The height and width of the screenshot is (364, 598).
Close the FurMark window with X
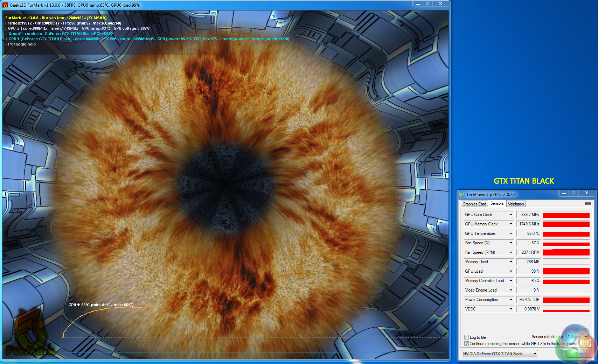(440, 4)
